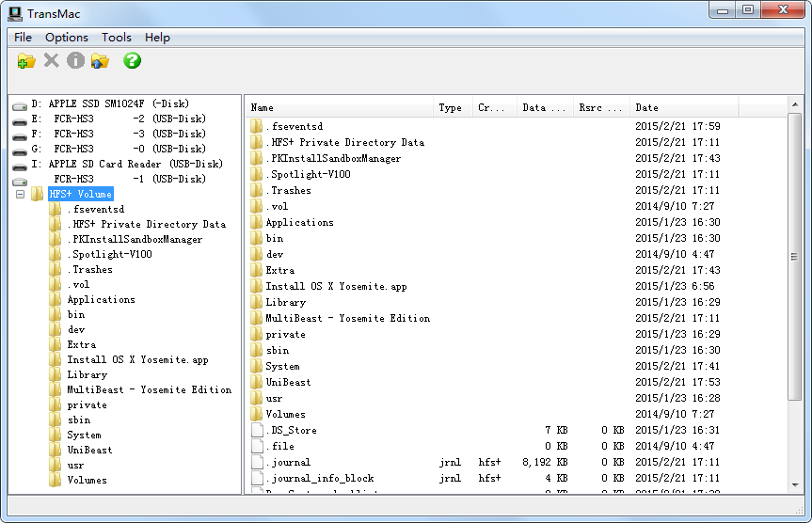Viewport: 812px width, 523px height.
Task: Select UniBeast row in the file list
Action: (288, 382)
